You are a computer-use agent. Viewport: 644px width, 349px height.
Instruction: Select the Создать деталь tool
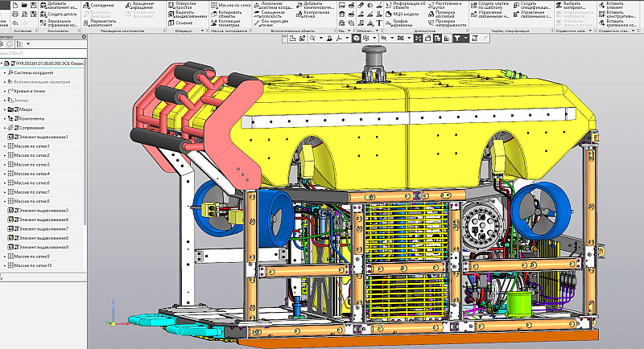tap(59, 14)
